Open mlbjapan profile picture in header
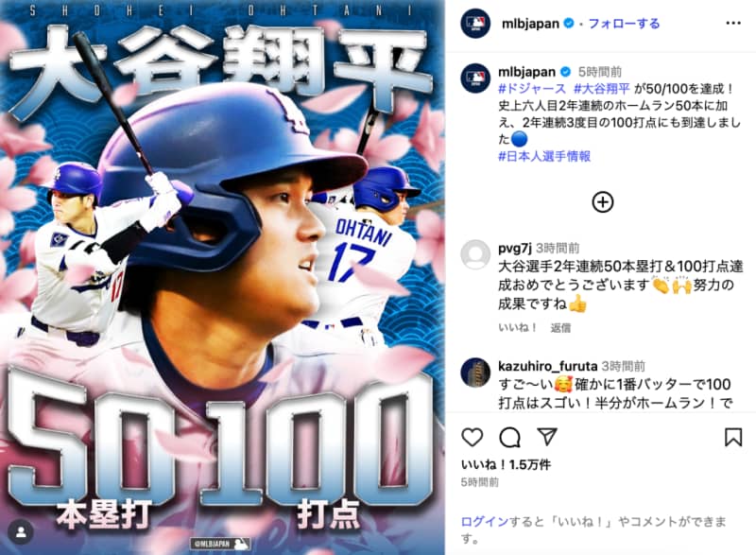 (x=475, y=23)
